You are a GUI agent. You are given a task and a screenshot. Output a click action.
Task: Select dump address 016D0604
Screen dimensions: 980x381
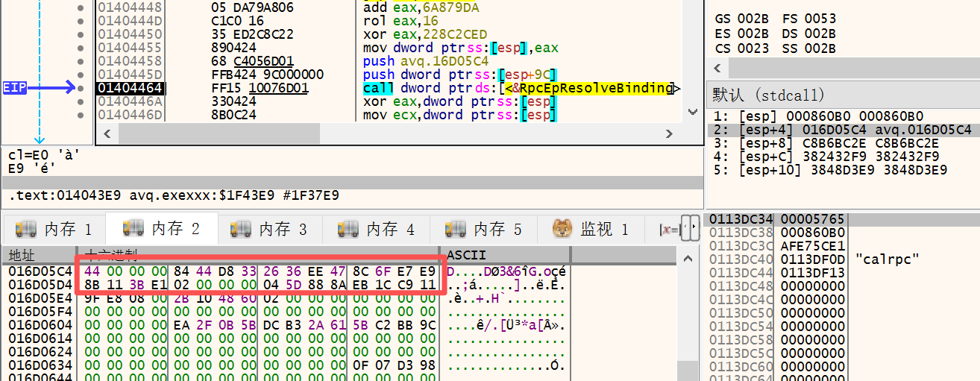pyautogui.click(x=41, y=324)
